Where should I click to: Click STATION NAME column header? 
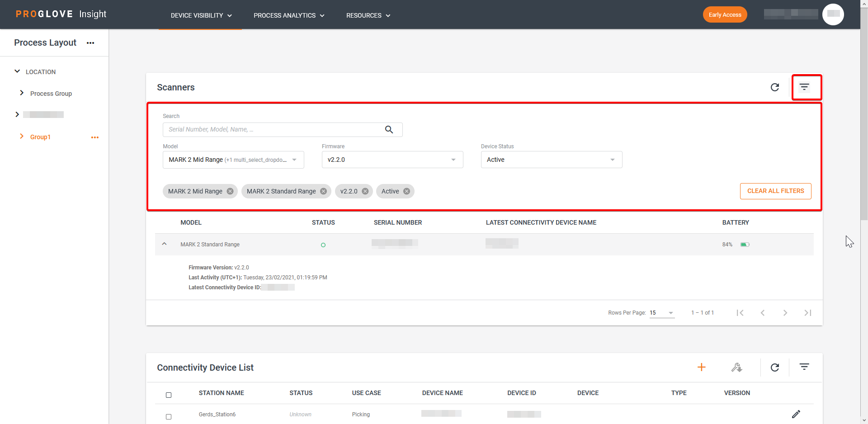pyautogui.click(x=222, y=393)
